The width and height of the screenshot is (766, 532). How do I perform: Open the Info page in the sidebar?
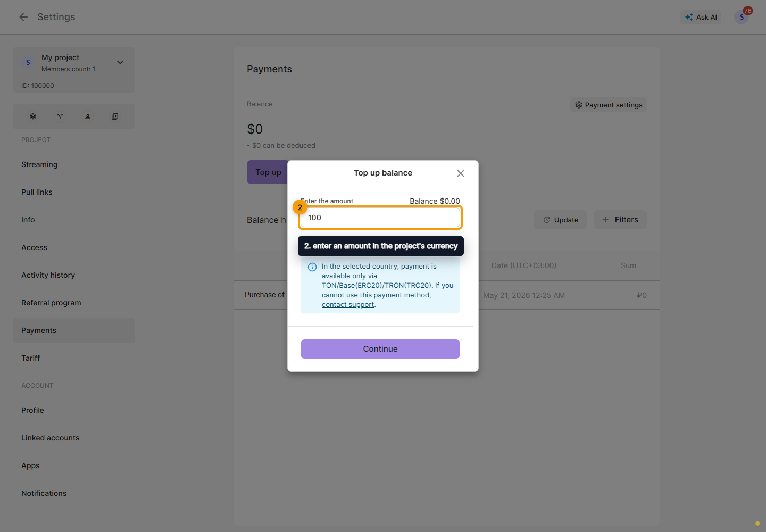click(74, 220)
